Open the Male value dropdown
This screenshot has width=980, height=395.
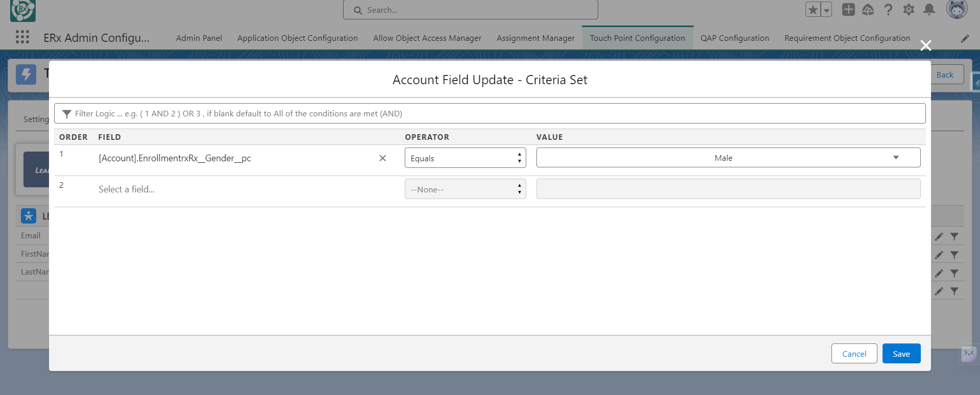(728, 158)
